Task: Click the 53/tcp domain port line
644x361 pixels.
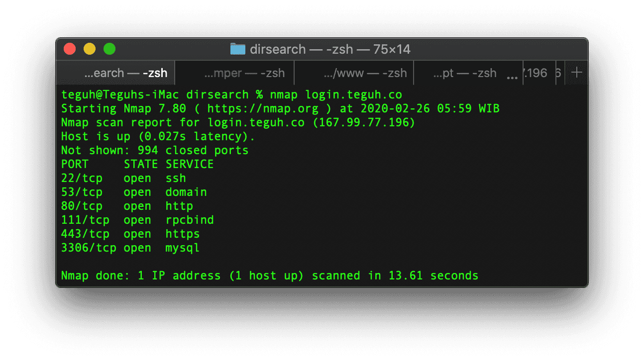Action: point(133,192)
